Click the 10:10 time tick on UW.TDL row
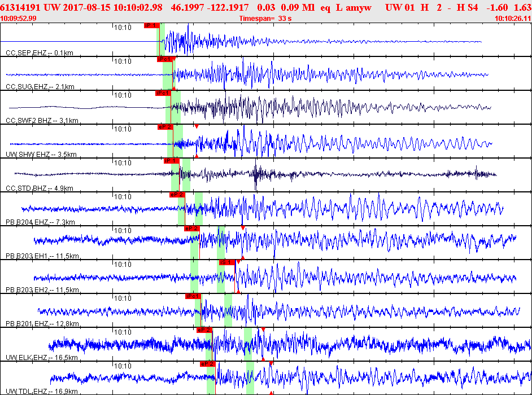This screenshot has width=532, height=395. [x=123, y=367]
